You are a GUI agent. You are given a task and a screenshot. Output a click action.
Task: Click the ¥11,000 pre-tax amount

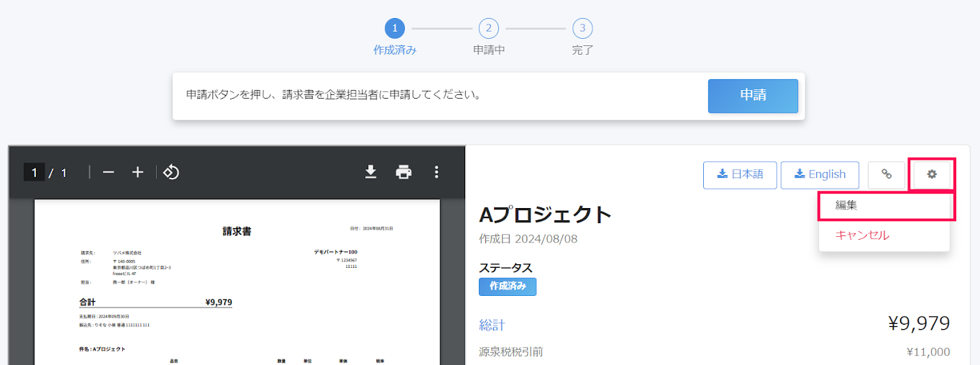tap(928, 352)
